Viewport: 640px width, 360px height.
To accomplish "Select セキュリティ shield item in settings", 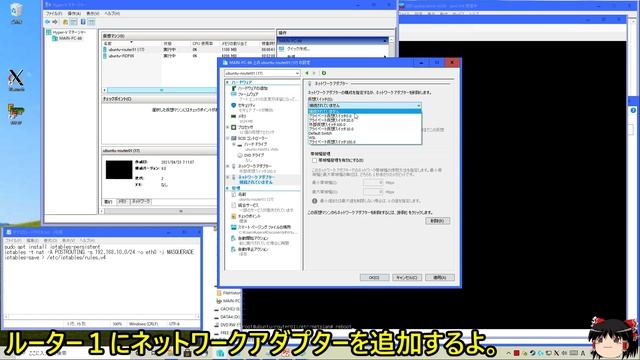I will point(246,105).
